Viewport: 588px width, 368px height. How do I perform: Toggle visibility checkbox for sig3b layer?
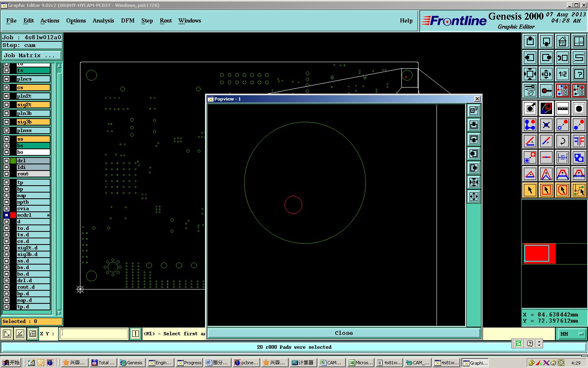pos(7,122)
